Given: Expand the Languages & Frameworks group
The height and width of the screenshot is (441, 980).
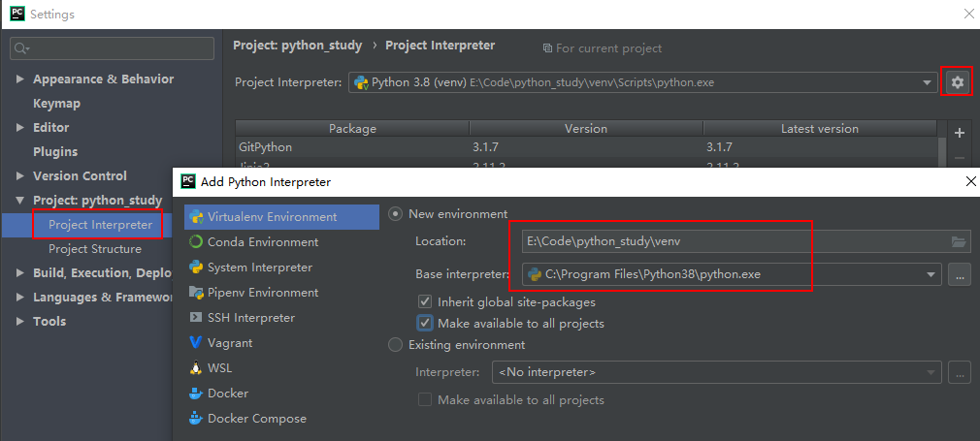Looking at the screenshot, I should (20, 298).
